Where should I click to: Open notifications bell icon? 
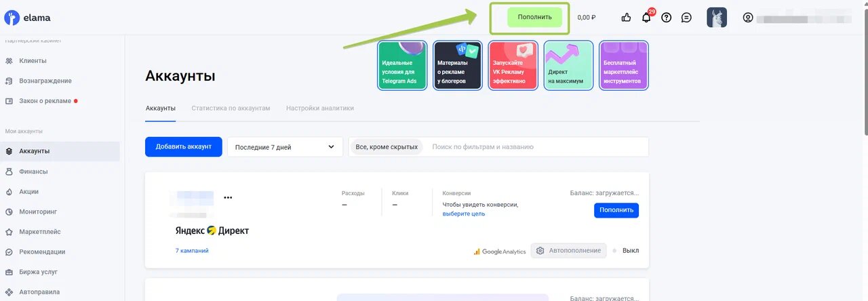coord(646,18)
